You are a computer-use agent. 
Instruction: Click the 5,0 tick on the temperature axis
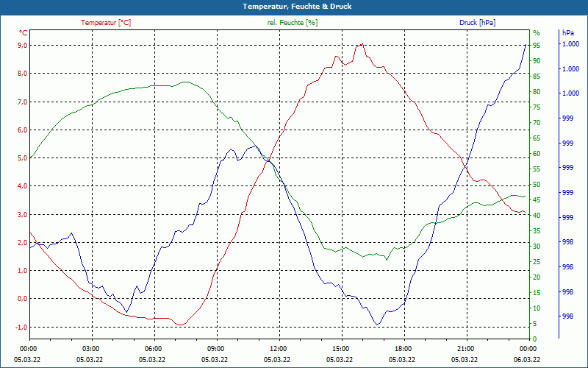(x=23, y=158)
